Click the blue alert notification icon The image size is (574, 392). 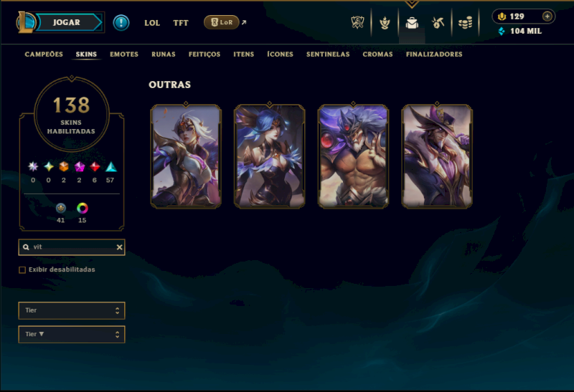tap(121, 23)
